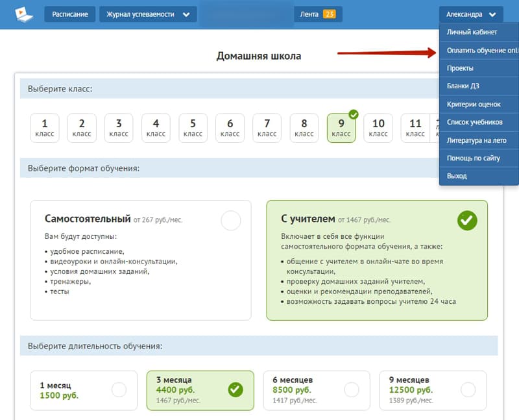Open the Расписание page
This screenshot has width=519, height=420.
(x=70, y=14)
